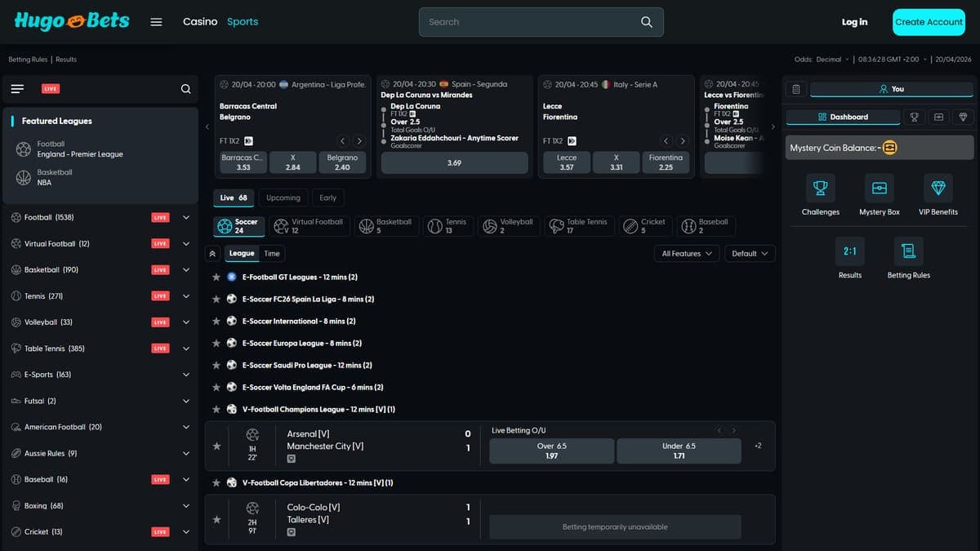
Task: Open the All Features dropdown
Action: click(687, 254)
